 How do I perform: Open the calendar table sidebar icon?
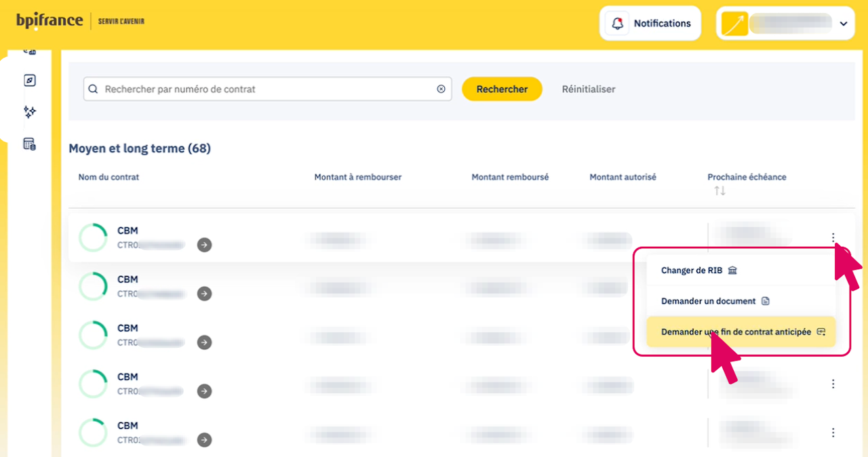pos(29,144)
